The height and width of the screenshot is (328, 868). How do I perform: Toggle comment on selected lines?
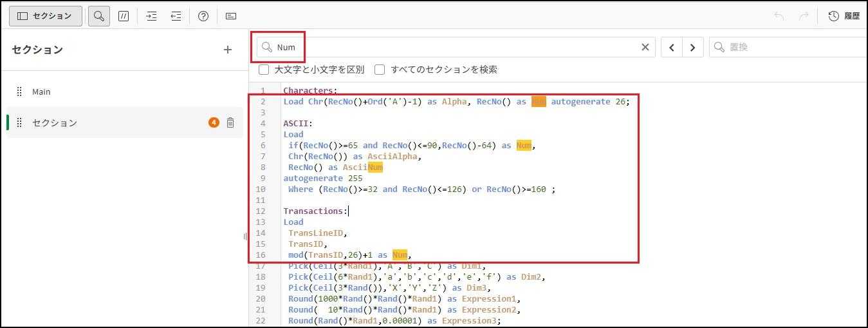point(124,16)
